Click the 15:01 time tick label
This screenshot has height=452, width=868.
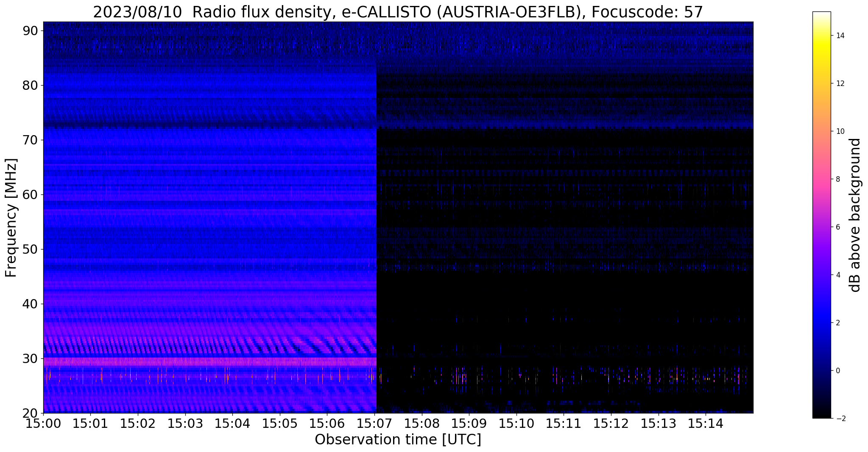tap(90, 423)
